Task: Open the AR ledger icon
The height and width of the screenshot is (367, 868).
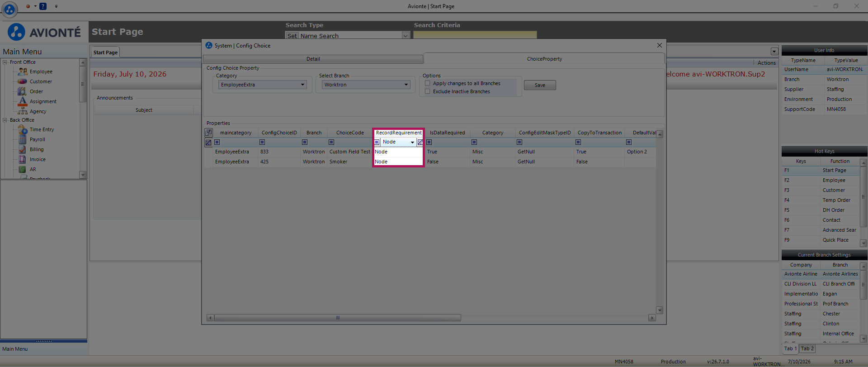Action: [22, 169]
